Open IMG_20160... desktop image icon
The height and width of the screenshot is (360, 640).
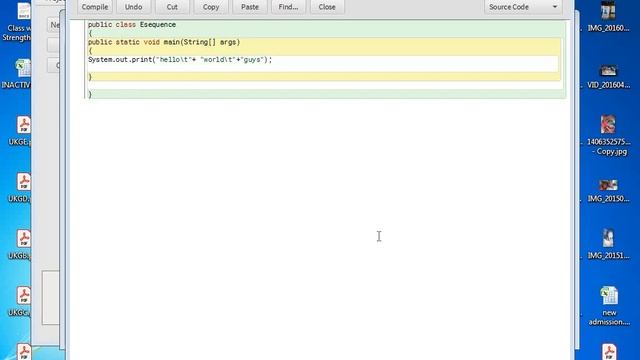pyautogui.click(x=608, y=17)
